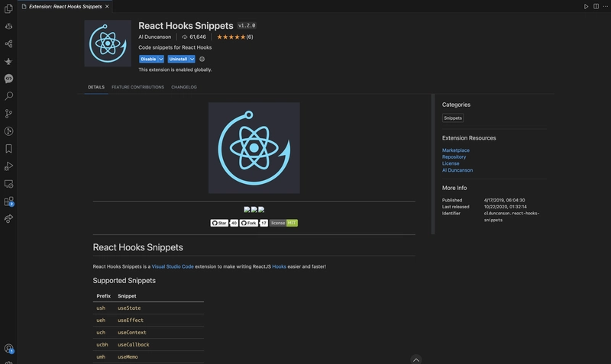The width and height of the screenshot is (611, 364).
Task: Switch to the Changelog tab
Action: [184, 87]
